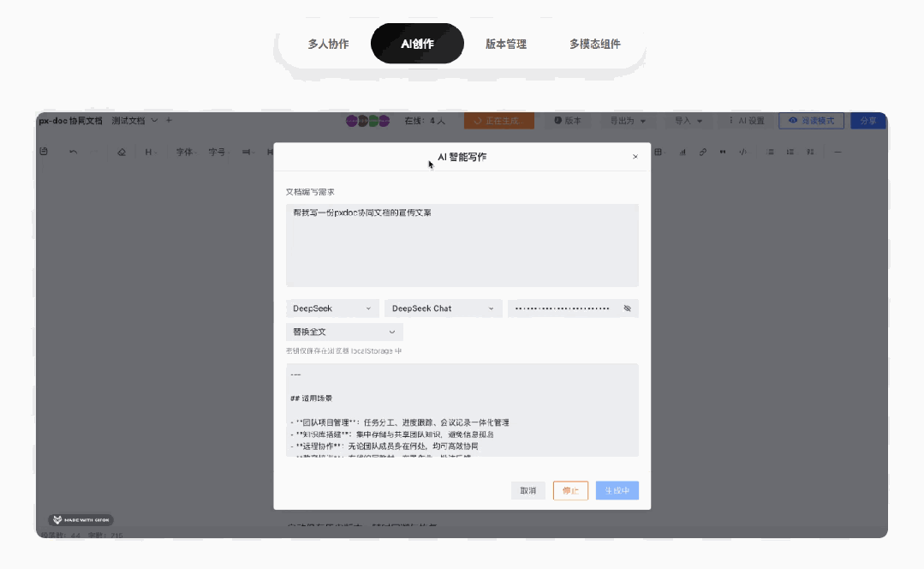
Task: Click the generated output preview area
Action: coord(462,410)
